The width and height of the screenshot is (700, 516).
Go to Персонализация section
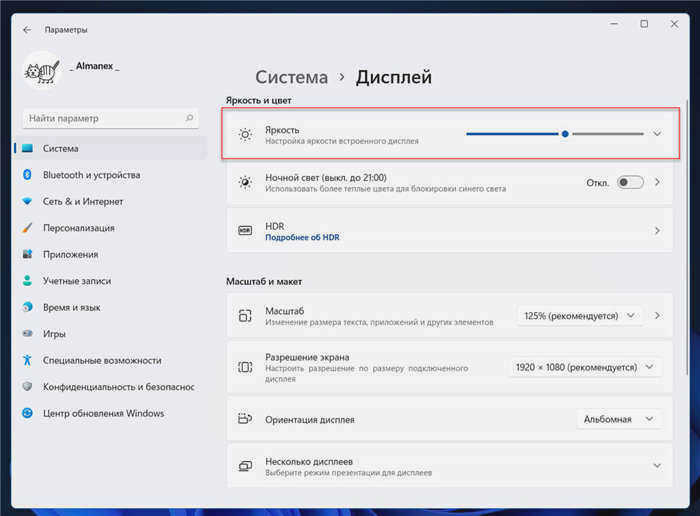tap(111, 228)
